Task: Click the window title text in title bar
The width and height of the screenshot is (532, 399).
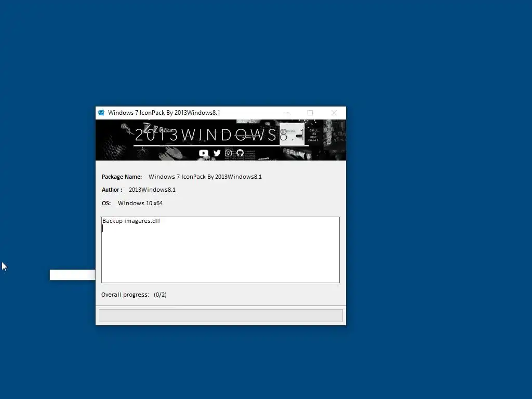Action: pos(164,113)
